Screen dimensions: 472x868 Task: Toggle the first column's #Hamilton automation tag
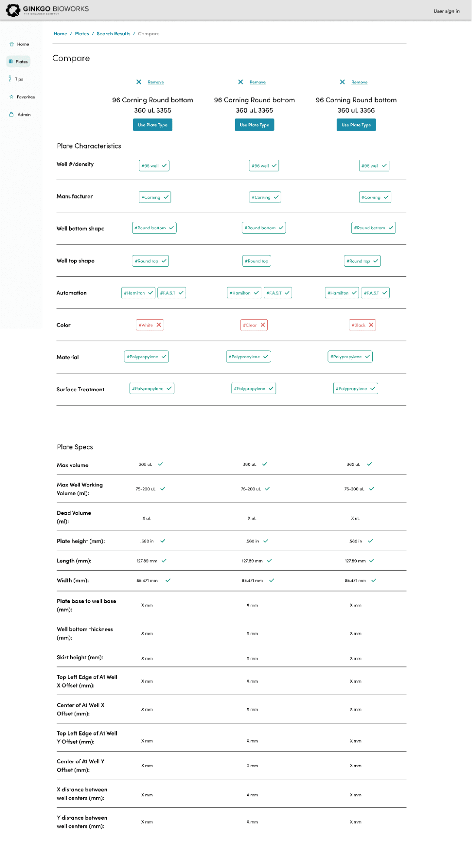[138, 293]
